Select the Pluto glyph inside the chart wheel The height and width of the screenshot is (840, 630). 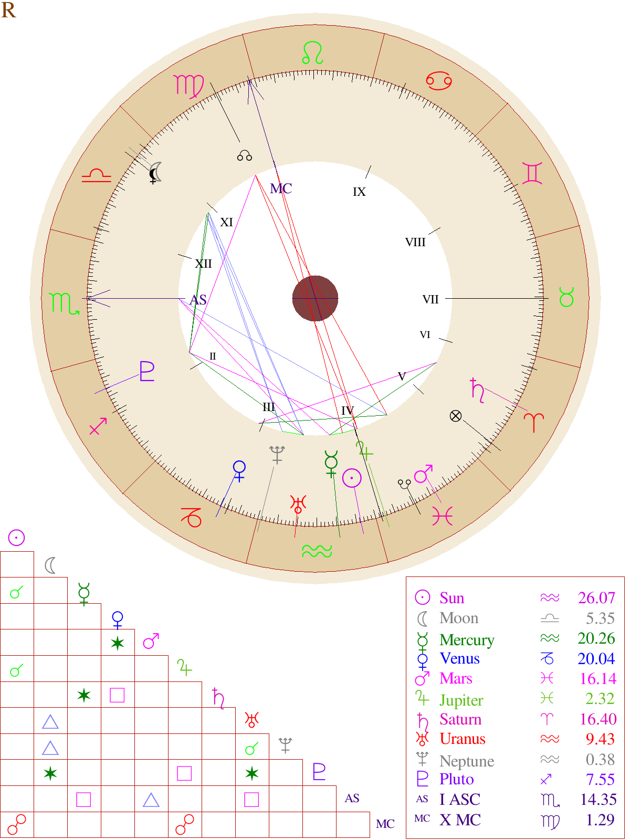click(147, 371)
